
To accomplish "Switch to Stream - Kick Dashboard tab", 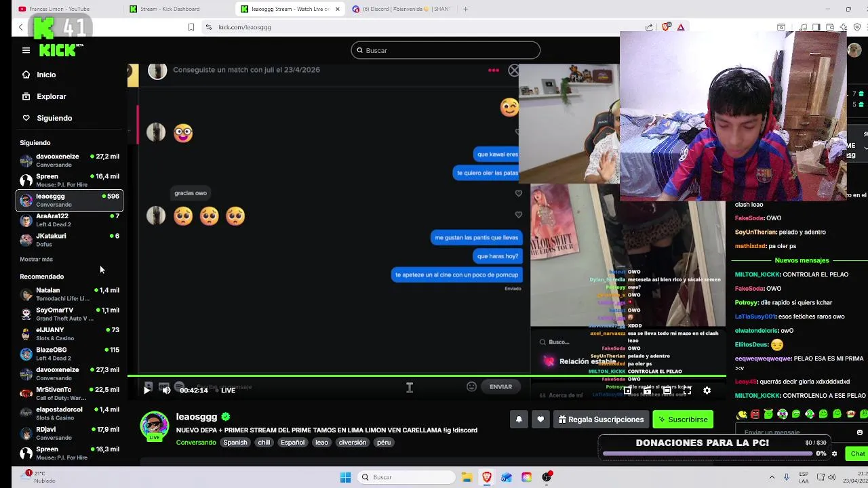I will pyautogui.click(x=170, y=9).
